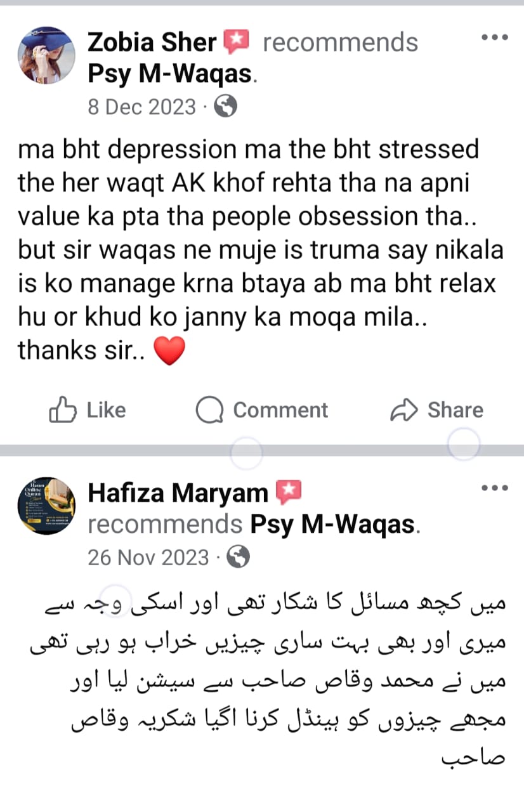Image resolution: width=524 pixels, height=812 pixels.
Task: Open the three-dot menu on Hafiza Maryam's post
Action: 495,488
